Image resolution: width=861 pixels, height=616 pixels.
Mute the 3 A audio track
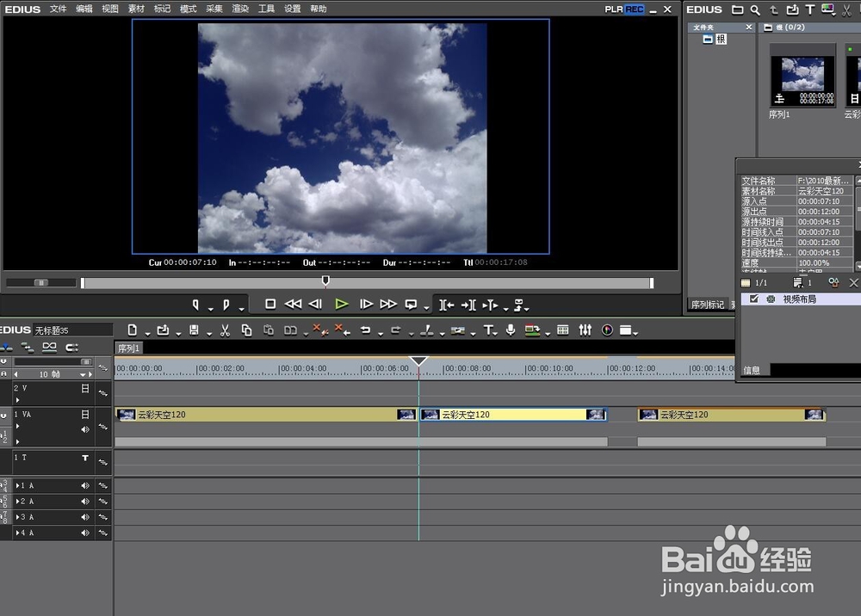click(x=85, y=517)
